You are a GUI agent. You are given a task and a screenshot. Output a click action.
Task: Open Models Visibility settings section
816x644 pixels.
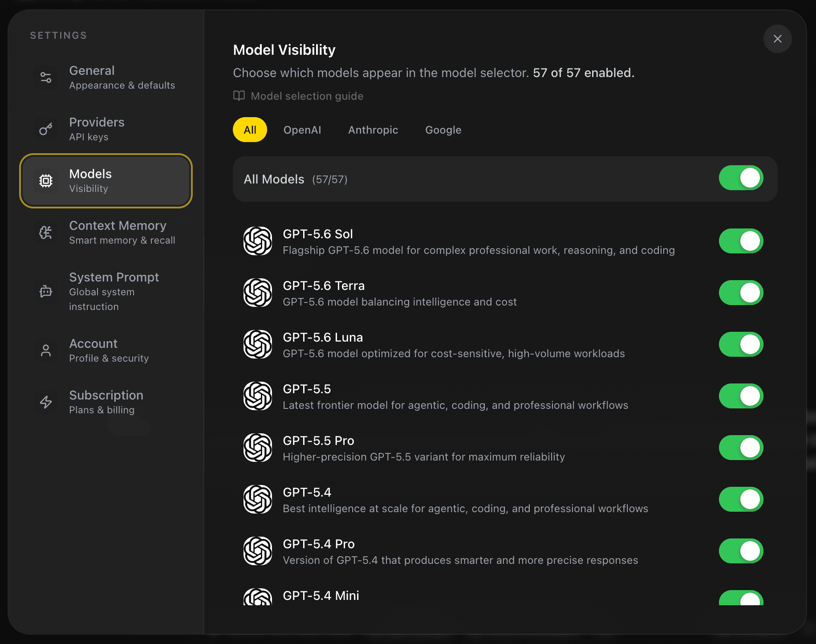click(106, 181)
